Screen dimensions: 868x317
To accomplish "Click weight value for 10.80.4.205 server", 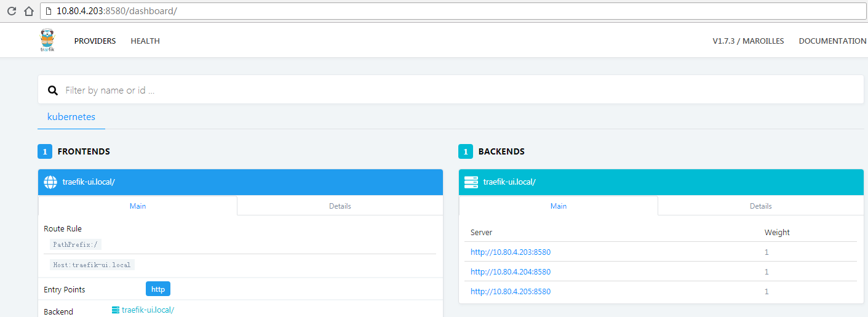I will point(766,291).
